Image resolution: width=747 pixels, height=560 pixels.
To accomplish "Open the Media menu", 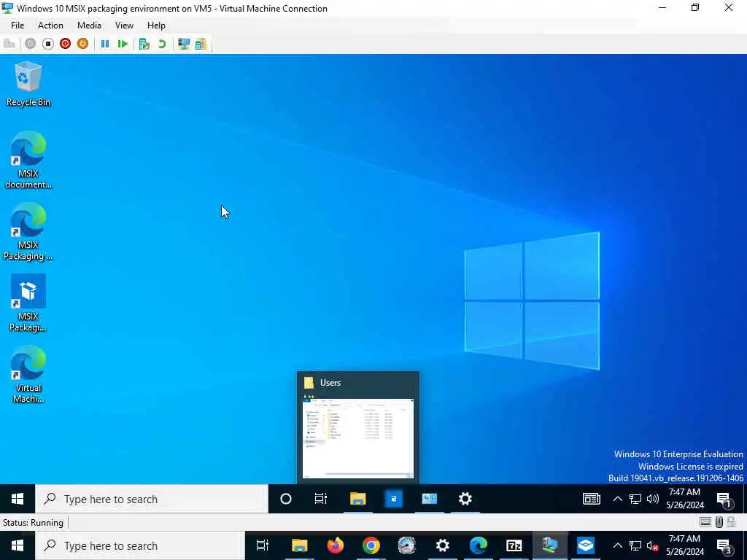I will 89,26.
